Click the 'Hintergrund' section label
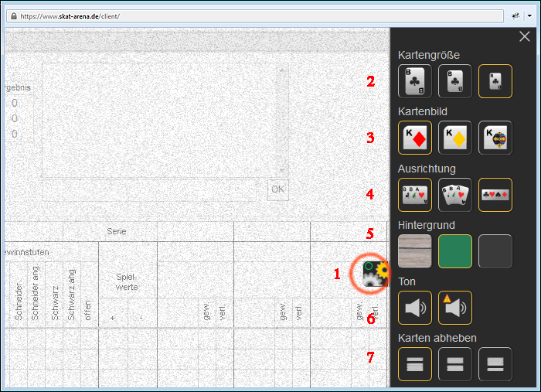This screenshot has width=541, height=392. 426,225
